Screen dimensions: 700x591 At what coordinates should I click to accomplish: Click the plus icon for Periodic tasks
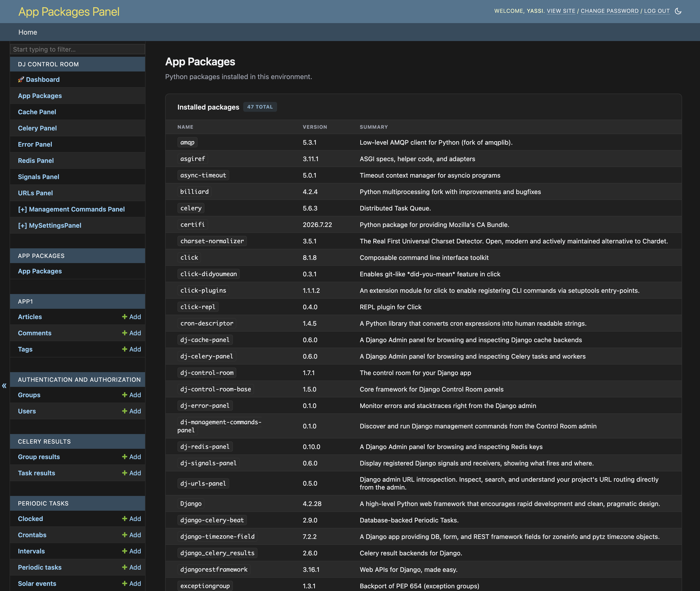point(124,567)
